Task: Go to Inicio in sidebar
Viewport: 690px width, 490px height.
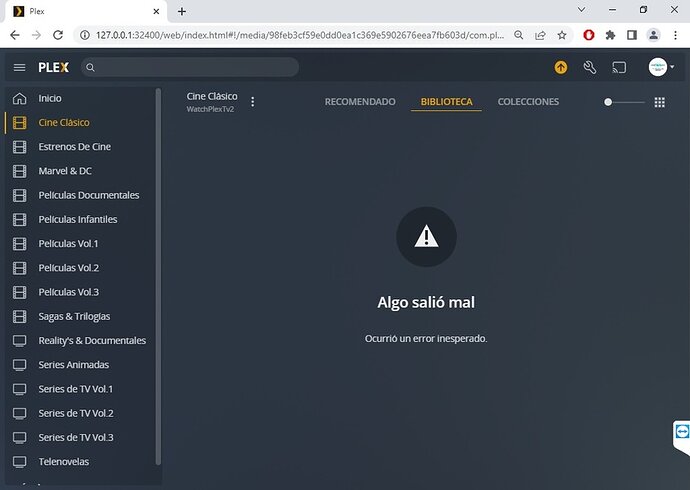Action: [50, 98]
